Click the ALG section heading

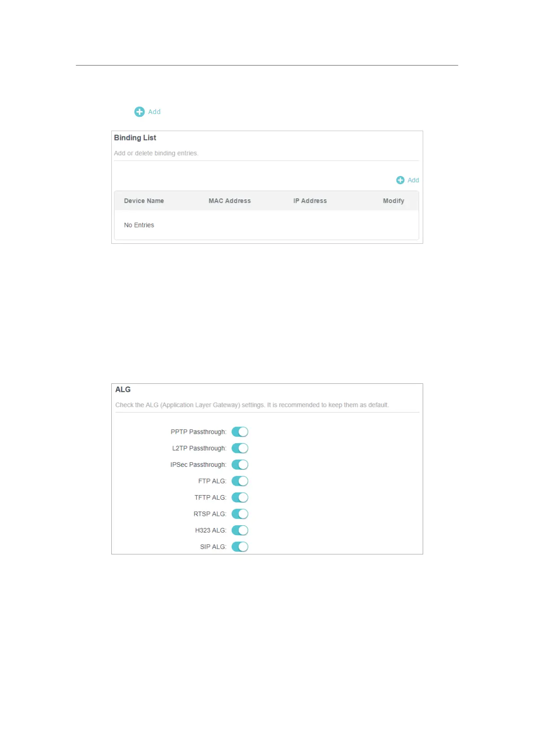[x=123, y=390]
